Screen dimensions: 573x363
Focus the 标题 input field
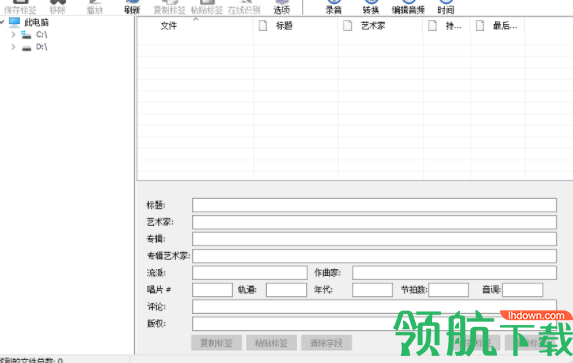[374, 205]
